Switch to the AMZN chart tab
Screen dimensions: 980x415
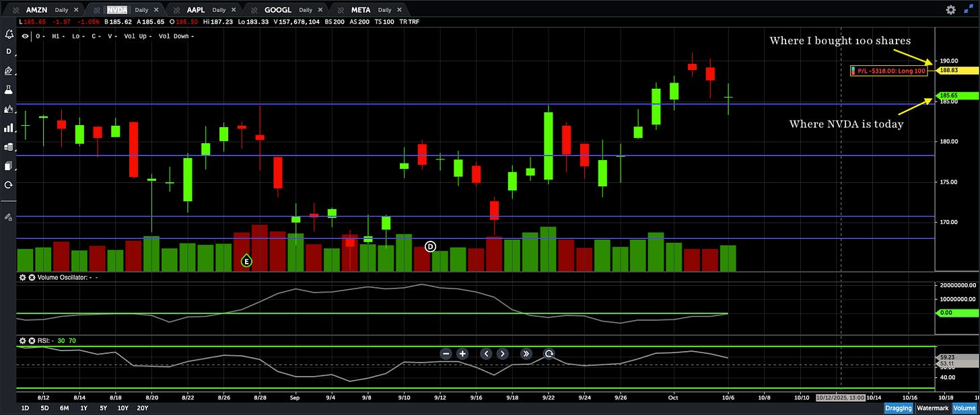pyautogui.click(x=36, y=10)
